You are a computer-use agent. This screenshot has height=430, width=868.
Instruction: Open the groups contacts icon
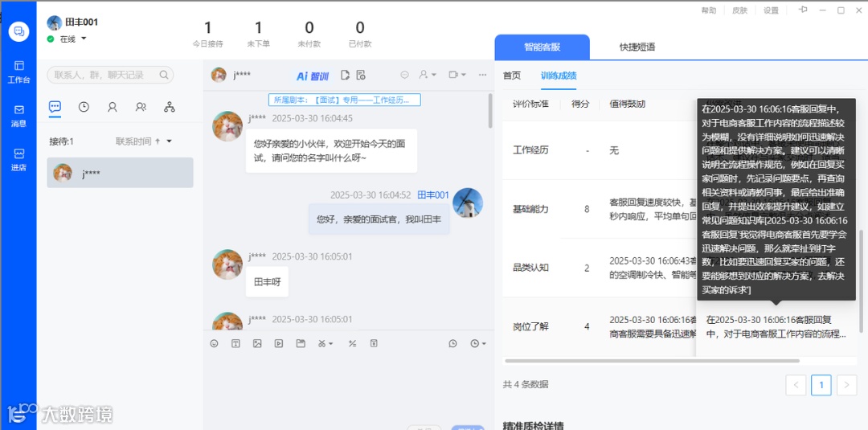click(141, 107)
